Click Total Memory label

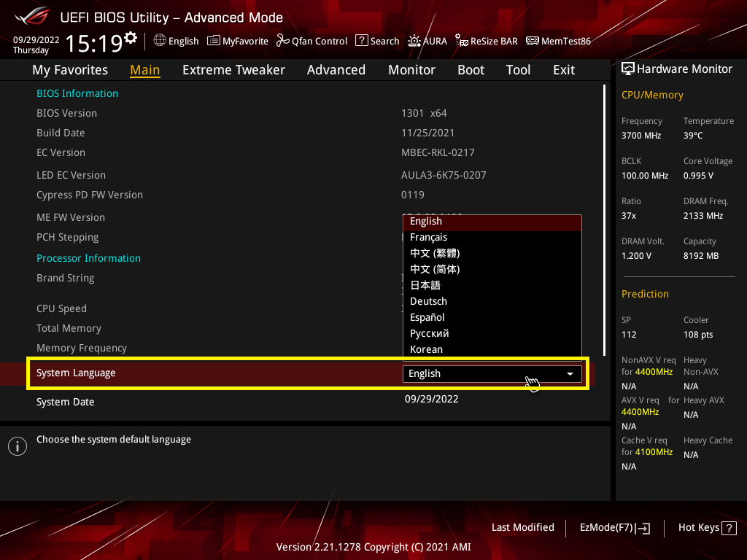69,328
